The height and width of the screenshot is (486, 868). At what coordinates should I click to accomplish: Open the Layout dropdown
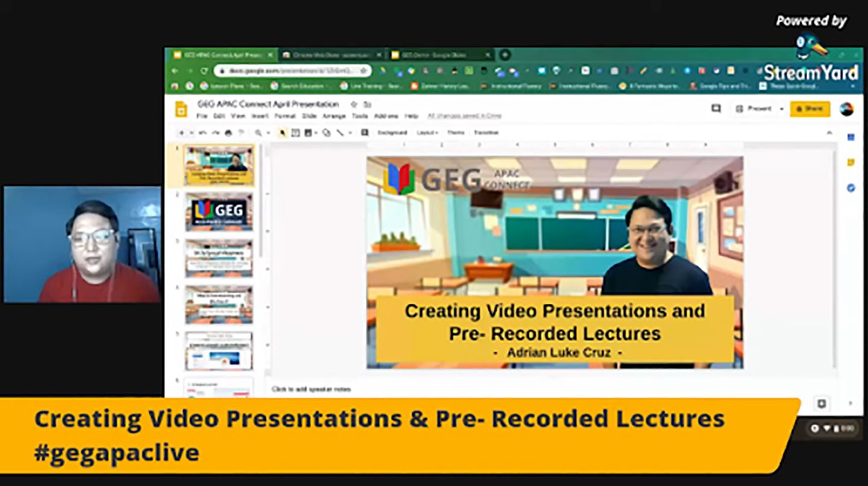tap(427, 132)
